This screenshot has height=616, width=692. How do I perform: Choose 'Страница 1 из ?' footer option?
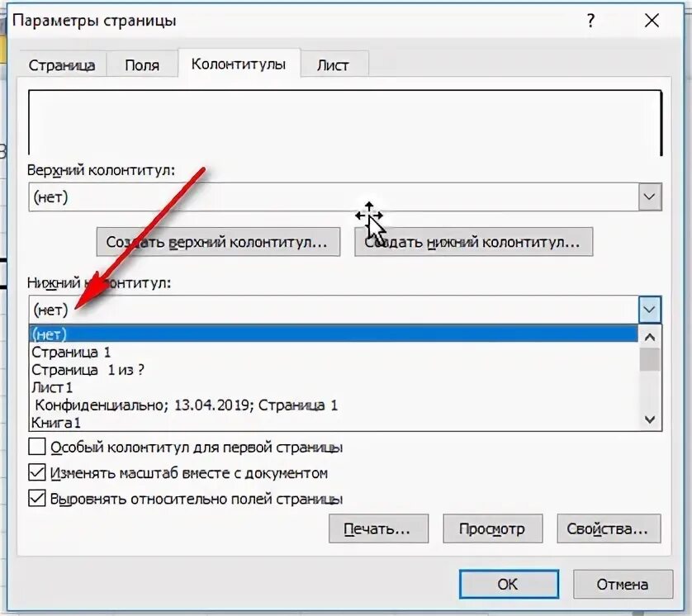[334, 369]
